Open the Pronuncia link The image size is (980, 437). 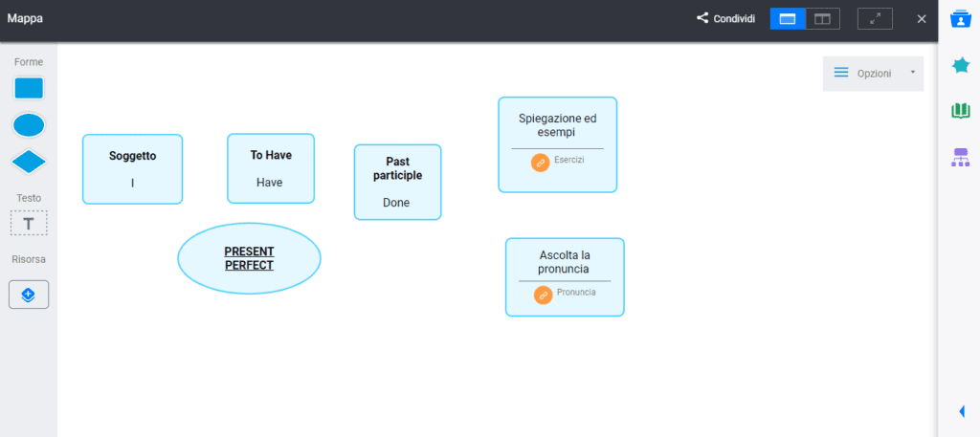coord(544,295)
